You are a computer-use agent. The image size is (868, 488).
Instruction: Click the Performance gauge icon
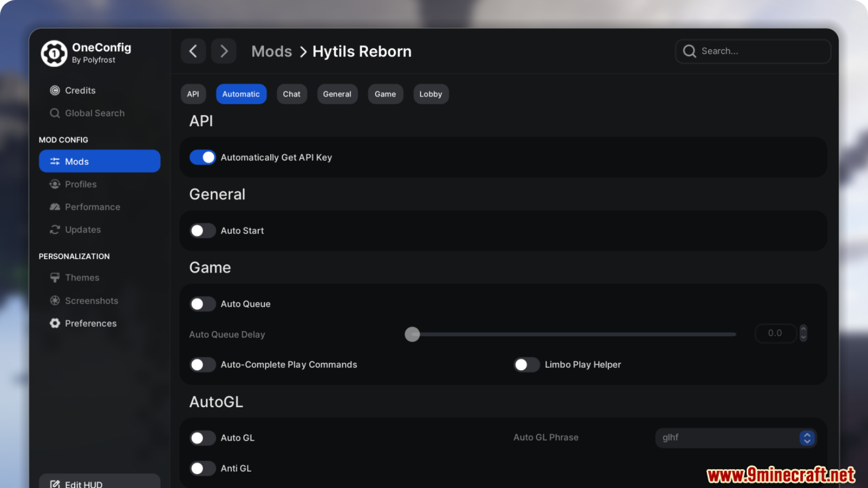55,206
